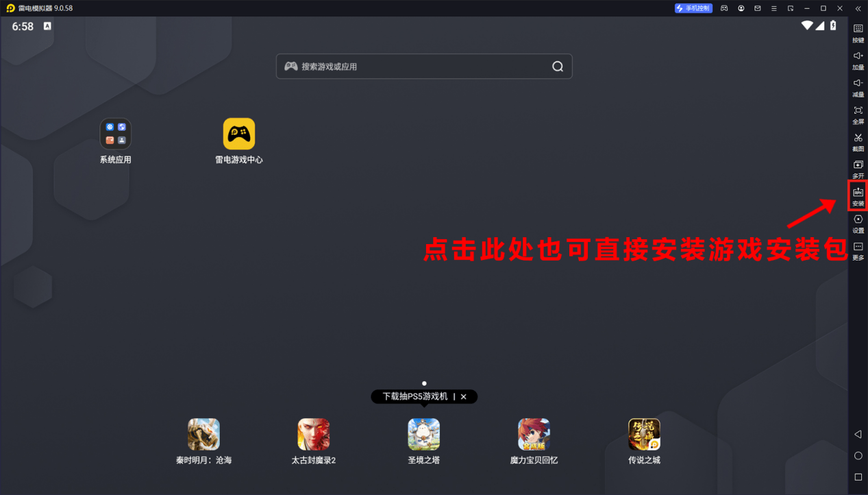Open the mail messages icon in title bar
Image resolution: width=868 pixels, height=495 pixels.
coord(758,8)
